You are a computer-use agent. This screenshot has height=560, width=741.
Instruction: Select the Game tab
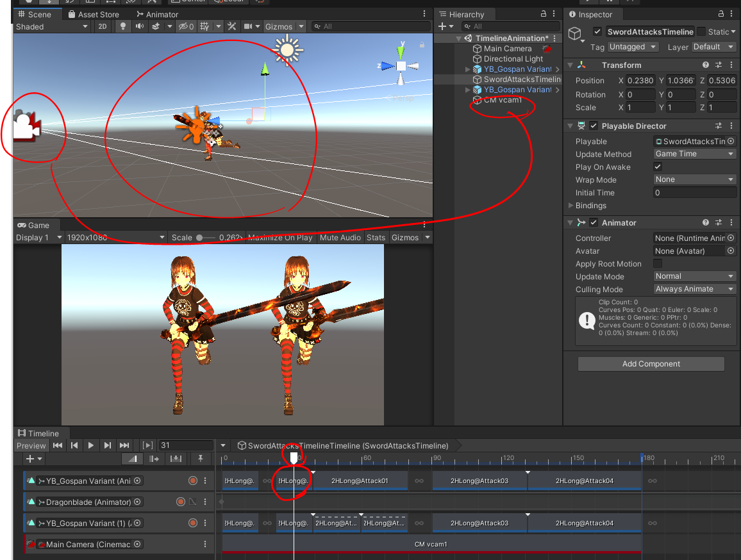(x=33, y=226)
